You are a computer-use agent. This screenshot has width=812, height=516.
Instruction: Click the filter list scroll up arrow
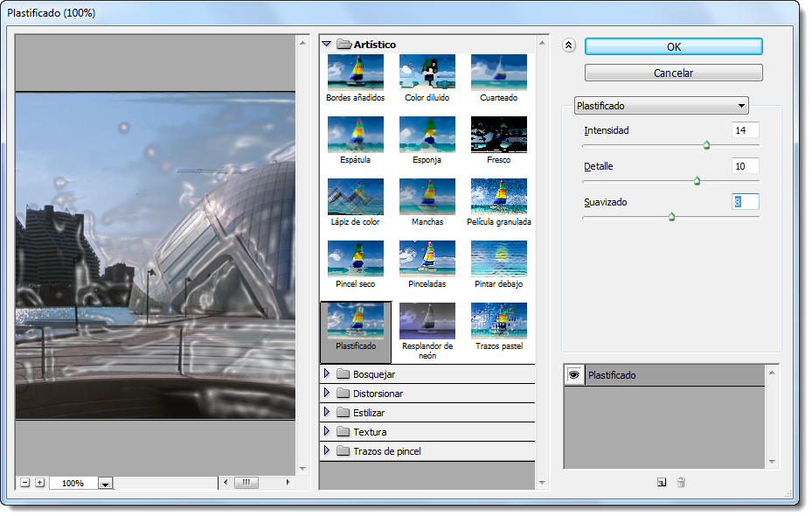coord(542,43)
